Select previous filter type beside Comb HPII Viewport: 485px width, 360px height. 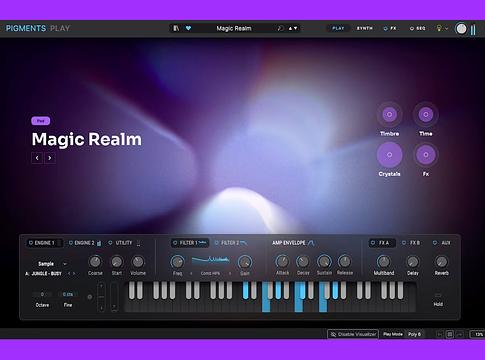pos(191,273)
